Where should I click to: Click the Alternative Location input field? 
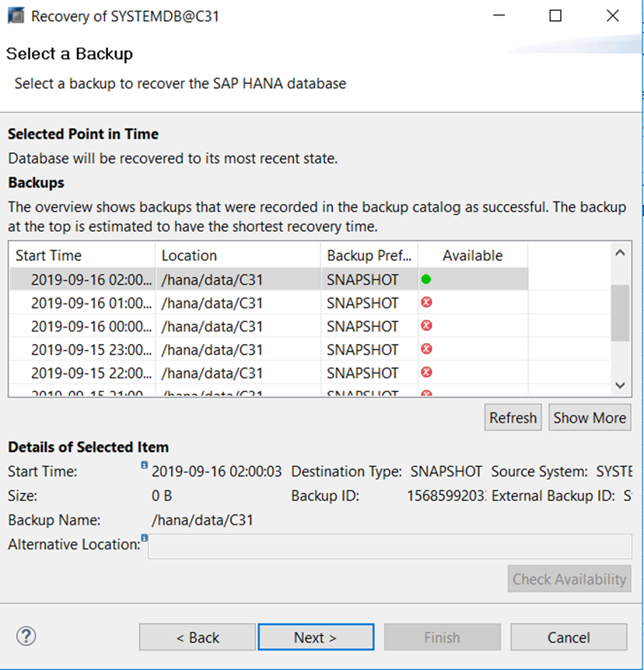[x=390, y=546]
